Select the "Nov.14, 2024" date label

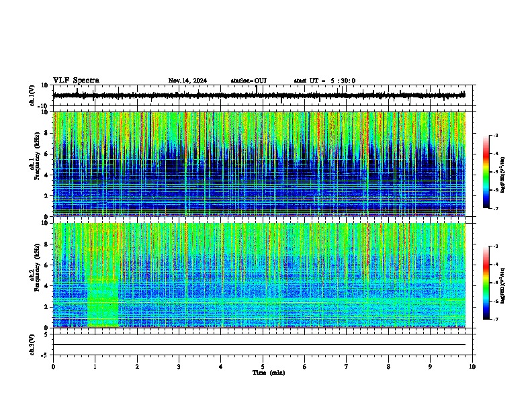click(x=187, y=81)
